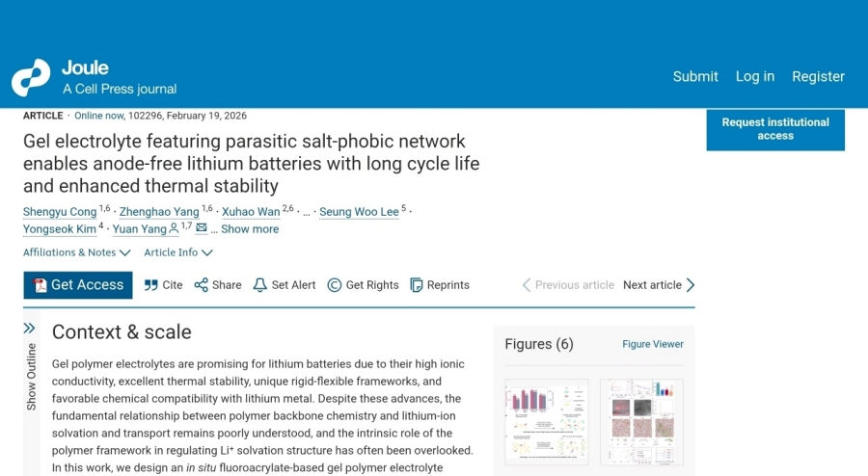Image resolution: width=868 pixels, height=476 pixels.
Task: Click Request institutional access button
Action: tap(775, 129)
